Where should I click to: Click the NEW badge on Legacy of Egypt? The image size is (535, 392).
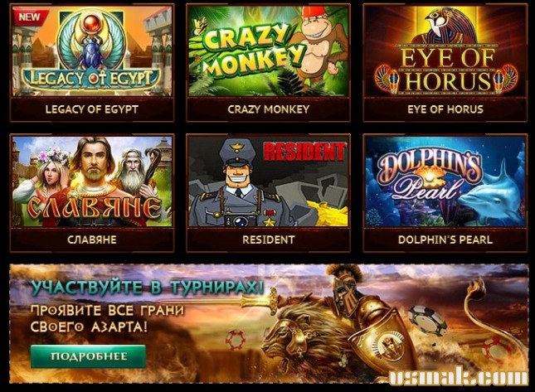(x=30, y=17)
